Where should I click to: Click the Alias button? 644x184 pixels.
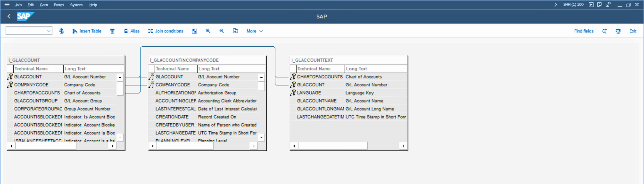click(x=132, y=31)
